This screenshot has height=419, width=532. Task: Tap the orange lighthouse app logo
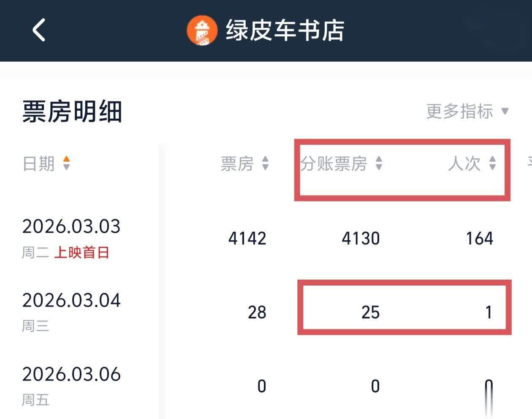202,30
